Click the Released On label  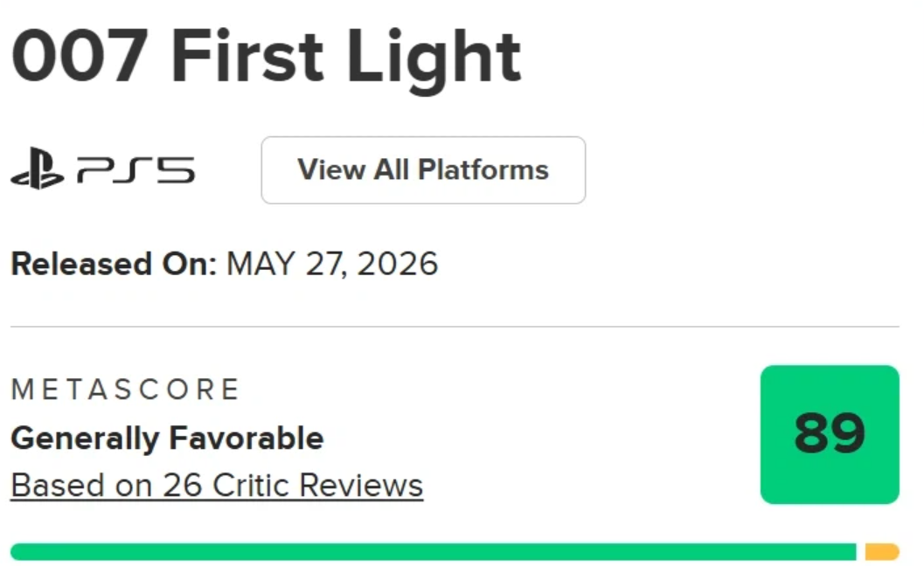[x=114, y=263]
